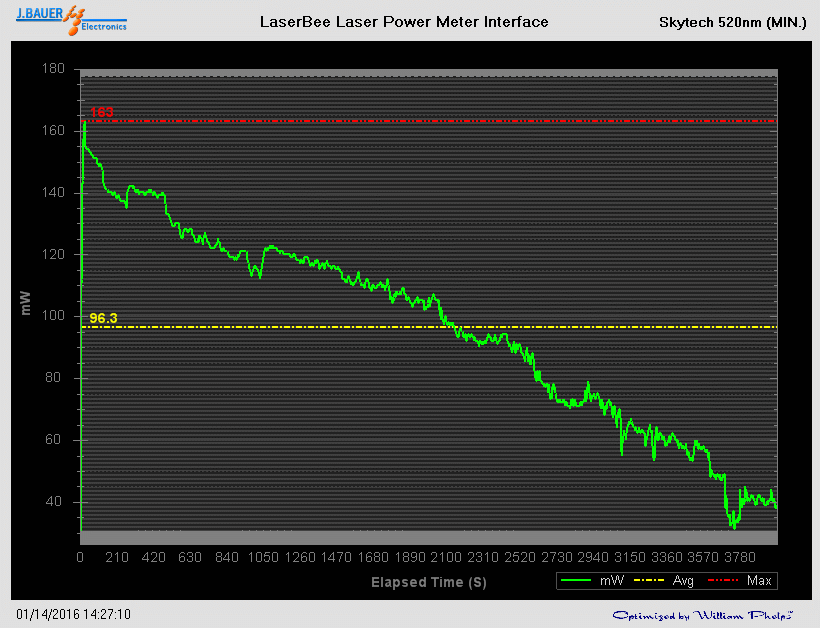Click the 100 label on the power axis
This screenshot has height=628, width=820.
coord(53,316)
